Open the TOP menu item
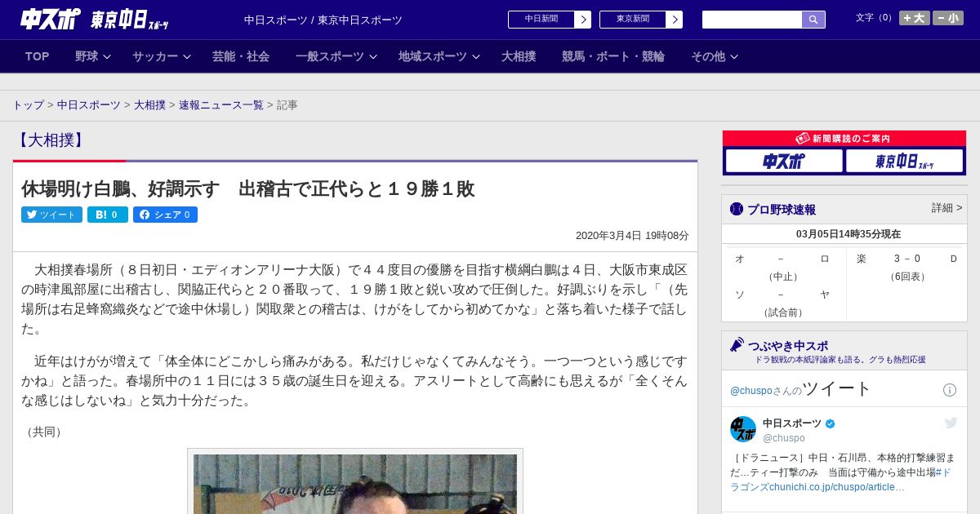980x514 pixels. coord(38,56)
